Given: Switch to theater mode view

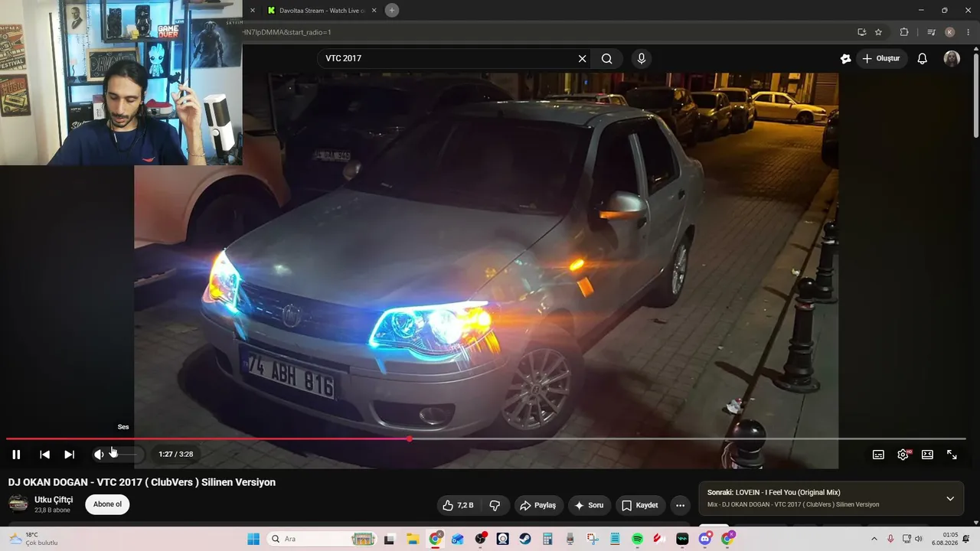Looking at the screenshot, I should pos(927,455).
